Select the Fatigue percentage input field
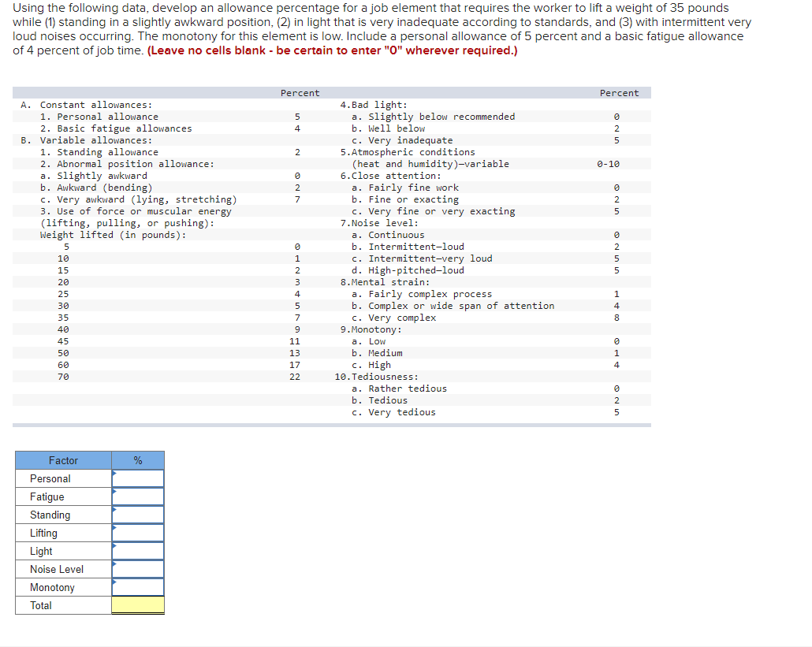 pyautogui.click(x=140, y=496)
